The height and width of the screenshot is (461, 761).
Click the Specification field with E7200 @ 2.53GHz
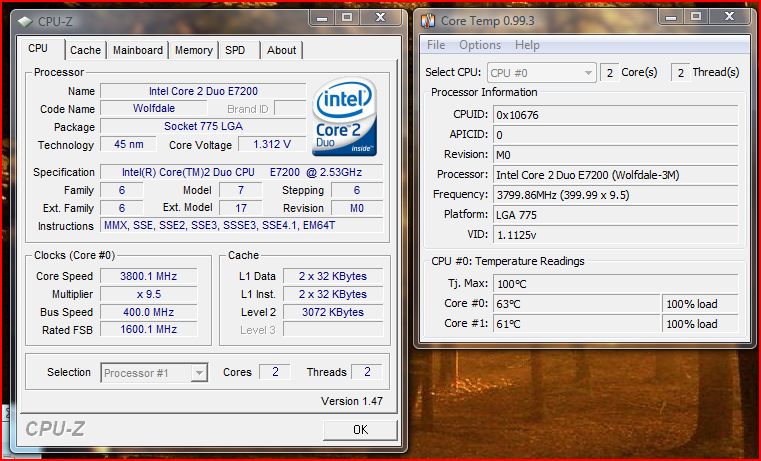click(241, 172)
